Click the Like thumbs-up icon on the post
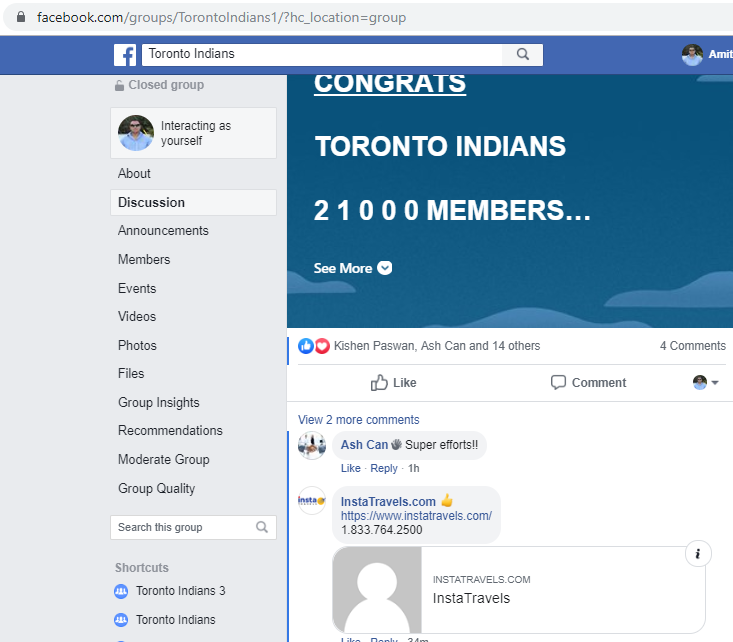This screenshot has height=642, width=733. pyautogui.click(x=380, y=382)
